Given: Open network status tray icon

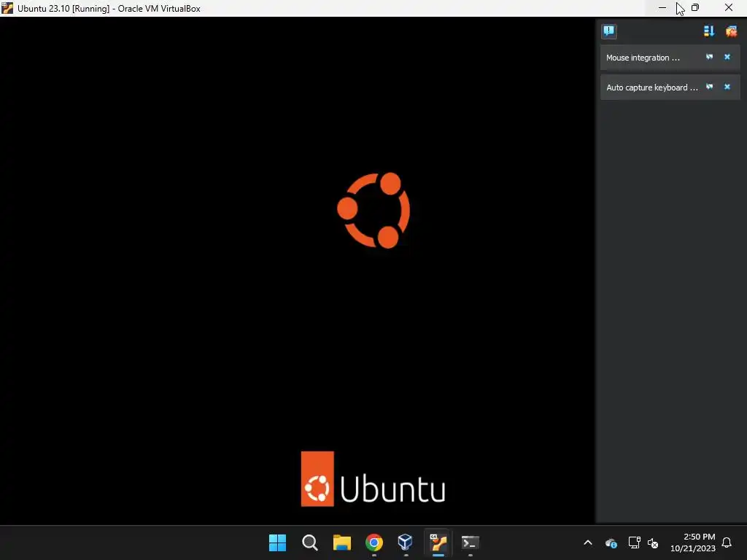Looking at the screenshot, I should pyautogui.click(x=634, y=542).
